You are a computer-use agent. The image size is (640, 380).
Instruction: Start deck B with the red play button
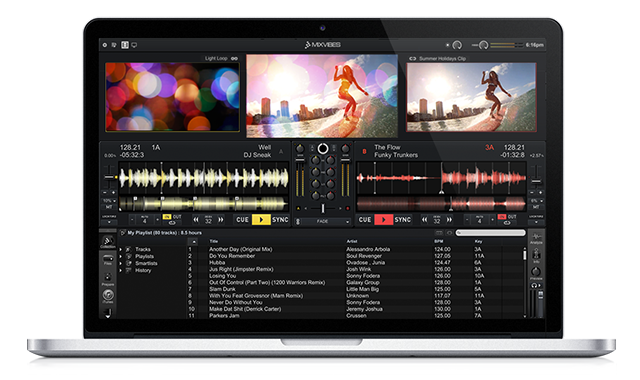(384, 220)
